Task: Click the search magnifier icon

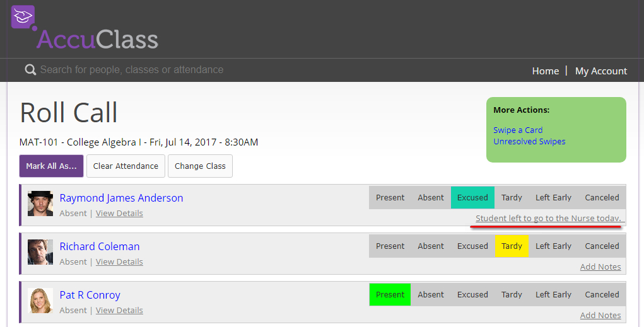Action: tap(30, 70)
